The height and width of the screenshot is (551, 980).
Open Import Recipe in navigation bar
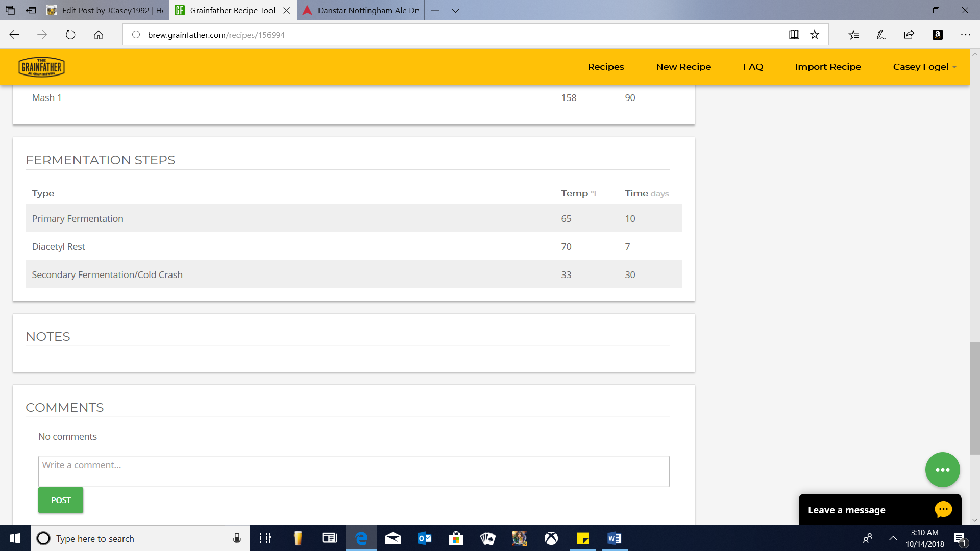click(x=828, y=67)
